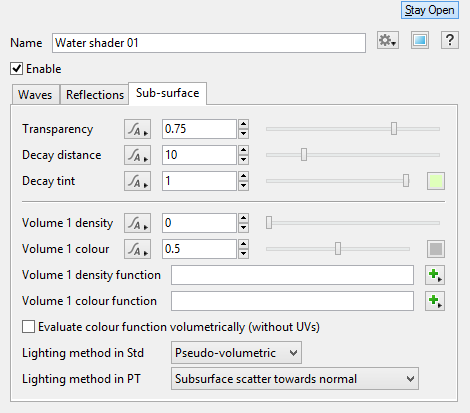The image size is (470, 413).
Task: Toggle the Stay Open button
Action: tap(430, 10)
